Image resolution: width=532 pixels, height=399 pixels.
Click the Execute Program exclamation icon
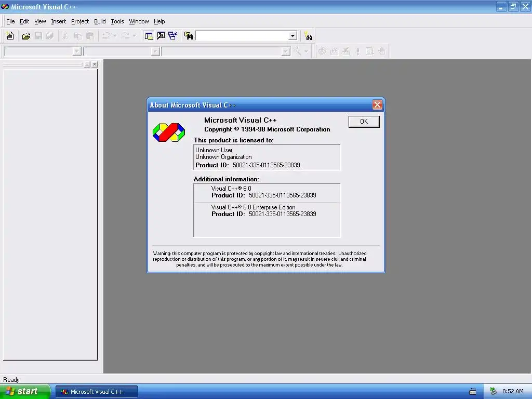357,51
